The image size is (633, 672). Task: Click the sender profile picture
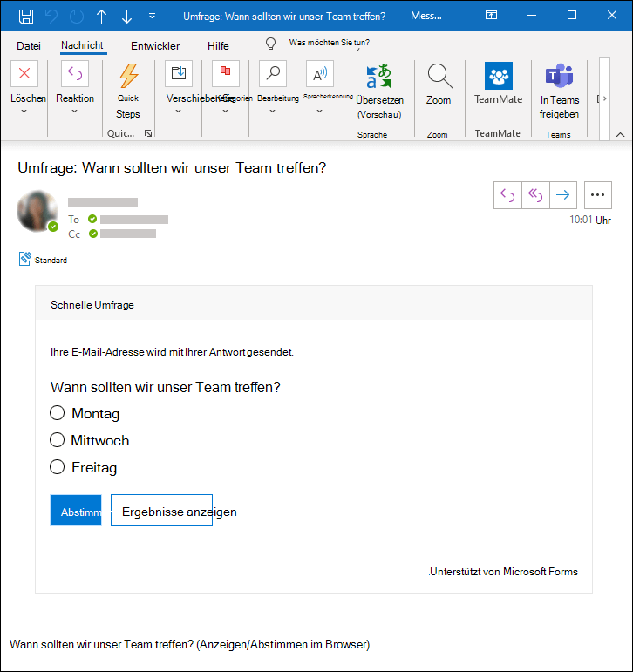[37, 211]
